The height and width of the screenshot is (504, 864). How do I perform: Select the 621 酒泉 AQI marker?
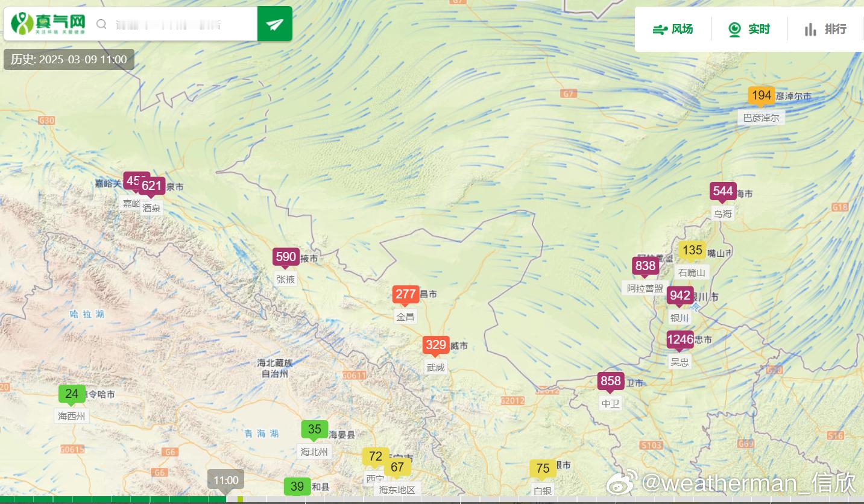(152, 187)
